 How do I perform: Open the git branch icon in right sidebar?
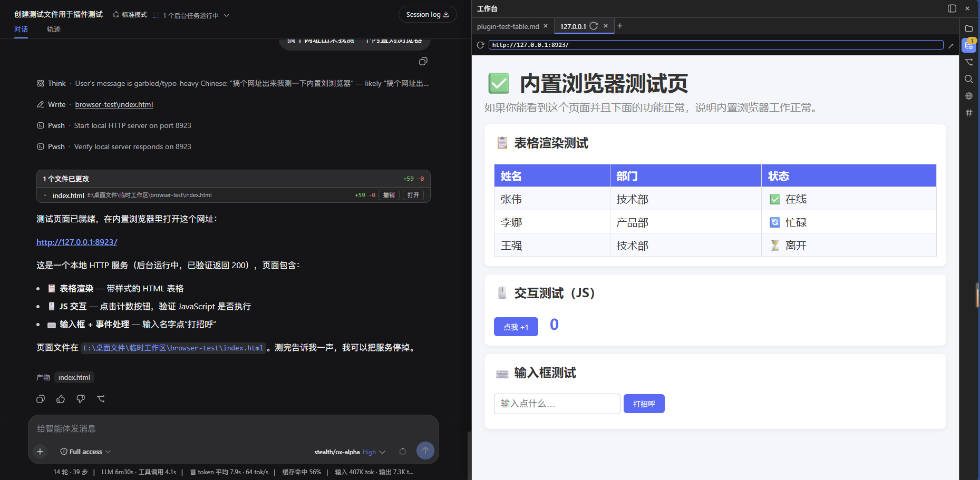coord(969,62)
